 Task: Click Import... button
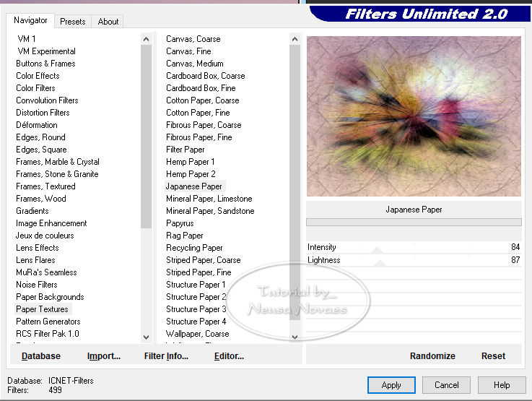pos(104,355)
